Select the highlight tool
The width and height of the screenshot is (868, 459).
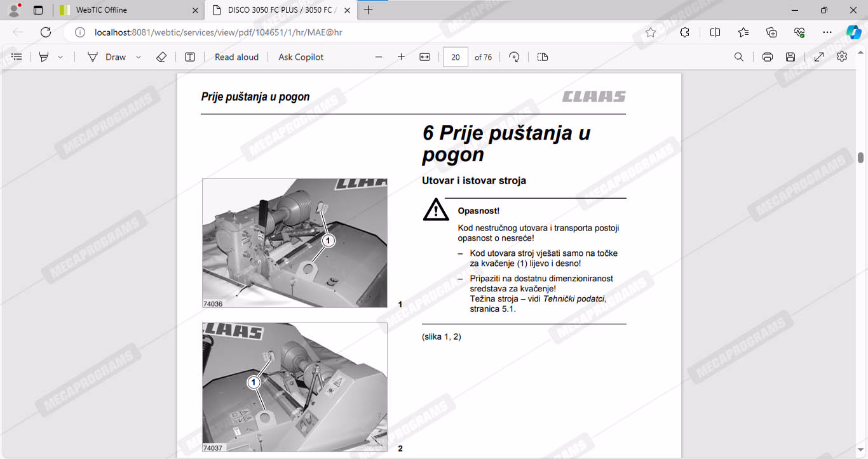[44, 57]
